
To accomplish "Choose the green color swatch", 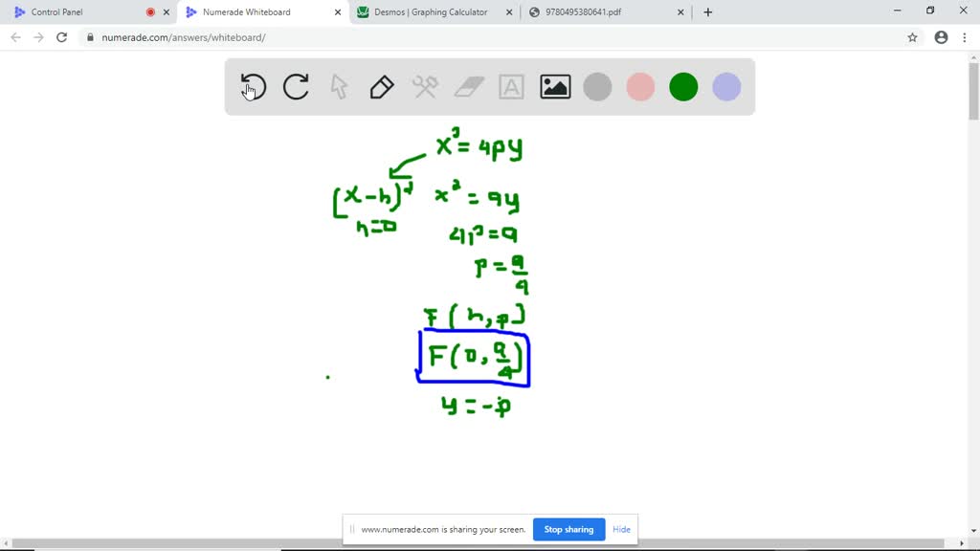I will [683, 87].
